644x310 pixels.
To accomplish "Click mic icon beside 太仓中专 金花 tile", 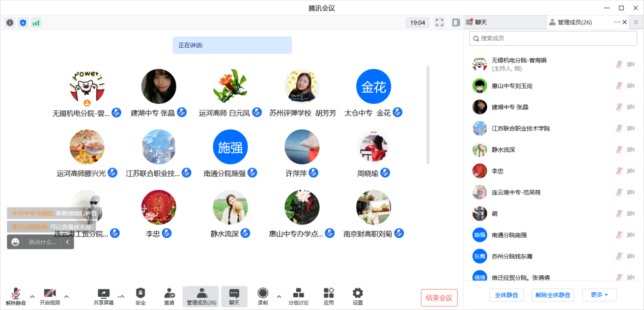I will coord(398,112).
